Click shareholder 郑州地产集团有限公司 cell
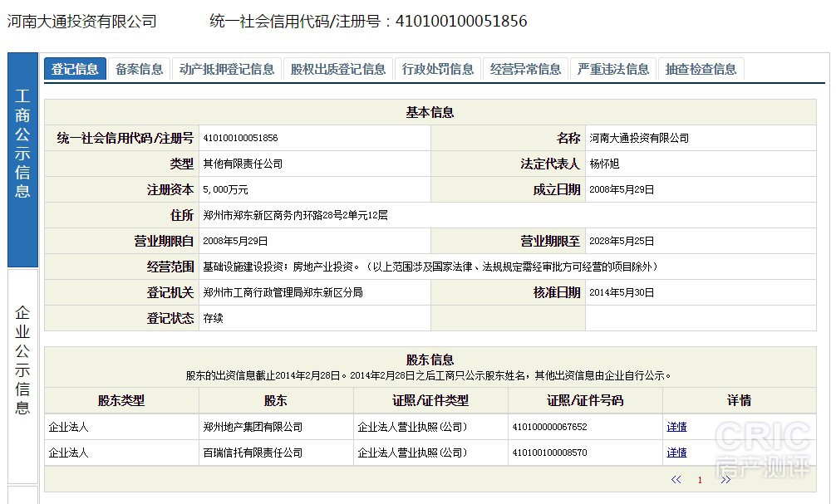Image resolution: width=836 pixels, height=504 pixels. [276, 427]
